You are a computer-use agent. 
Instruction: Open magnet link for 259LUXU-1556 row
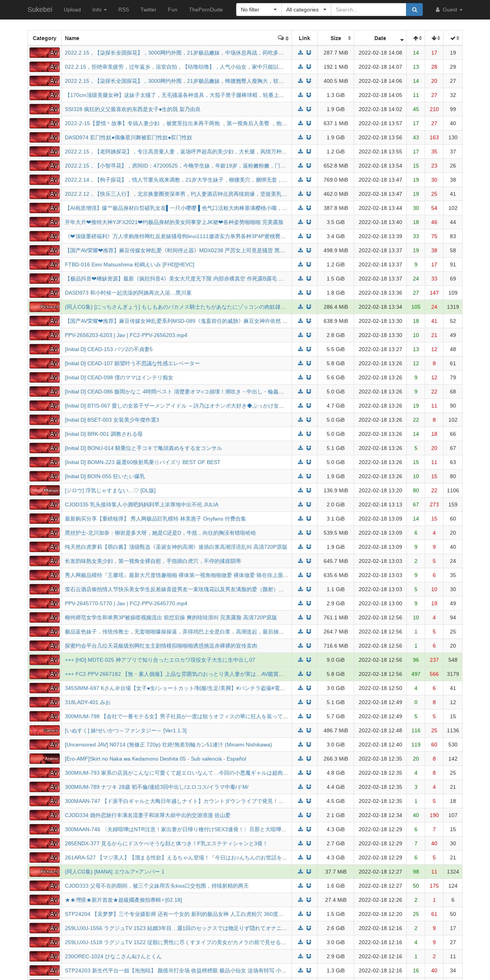click(x=309, y=928)
